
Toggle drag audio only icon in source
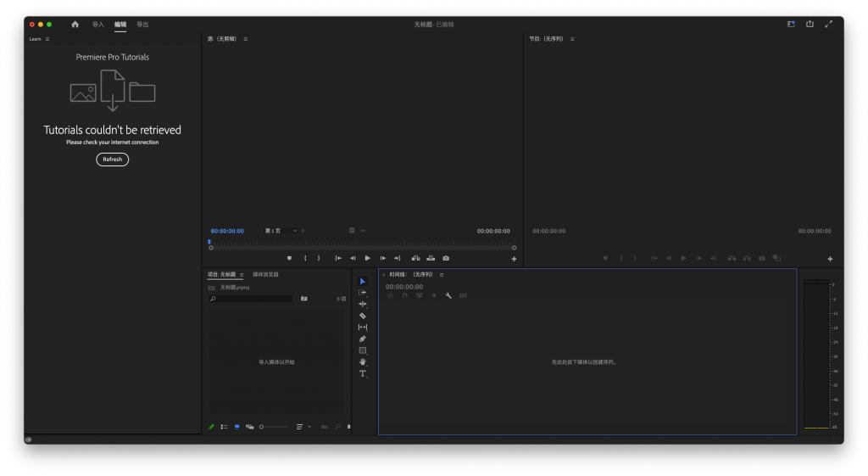pyautogui.click(x=363, y=231)
